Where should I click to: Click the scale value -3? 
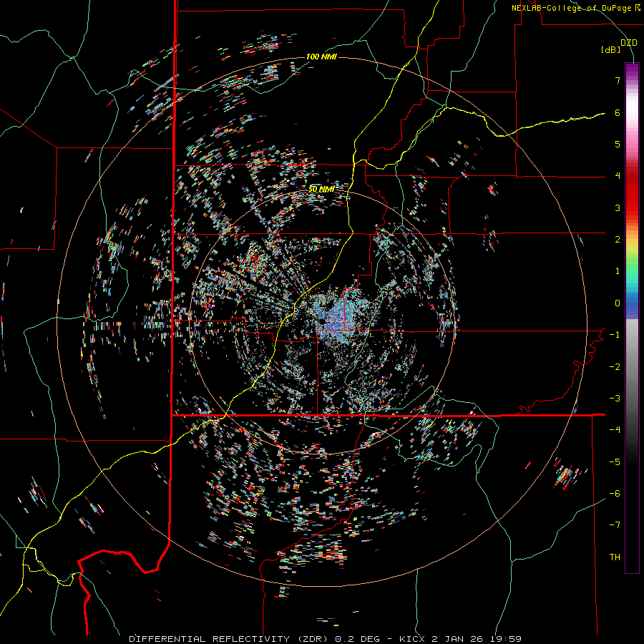(x=615, y=398)
